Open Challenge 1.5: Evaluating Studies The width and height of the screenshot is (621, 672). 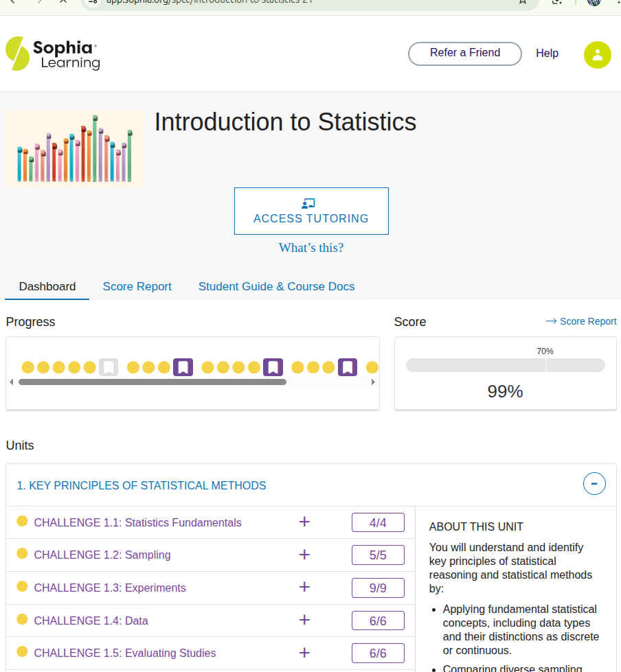(x=125, y=653)
